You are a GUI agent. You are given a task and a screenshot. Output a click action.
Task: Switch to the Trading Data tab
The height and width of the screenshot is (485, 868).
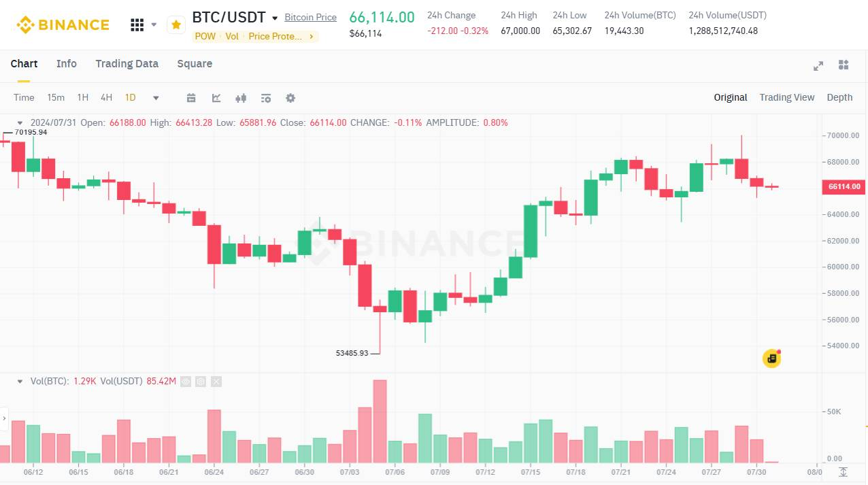[127, 63]
